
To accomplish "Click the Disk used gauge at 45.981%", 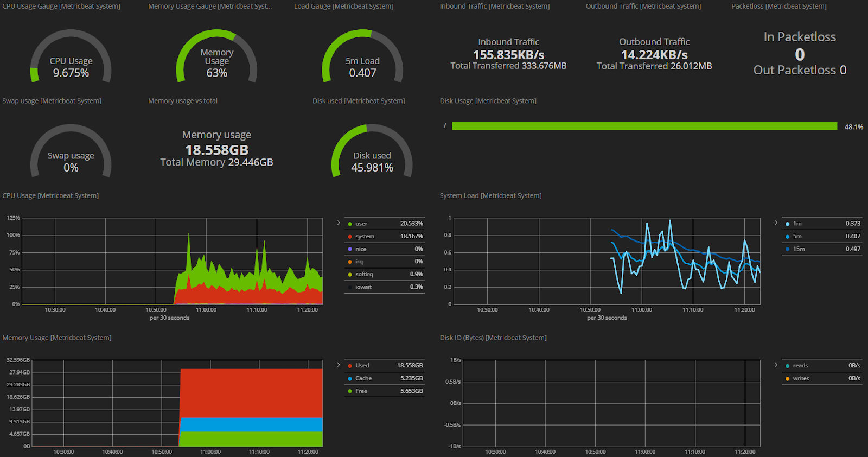I will [x=372, y=168].
